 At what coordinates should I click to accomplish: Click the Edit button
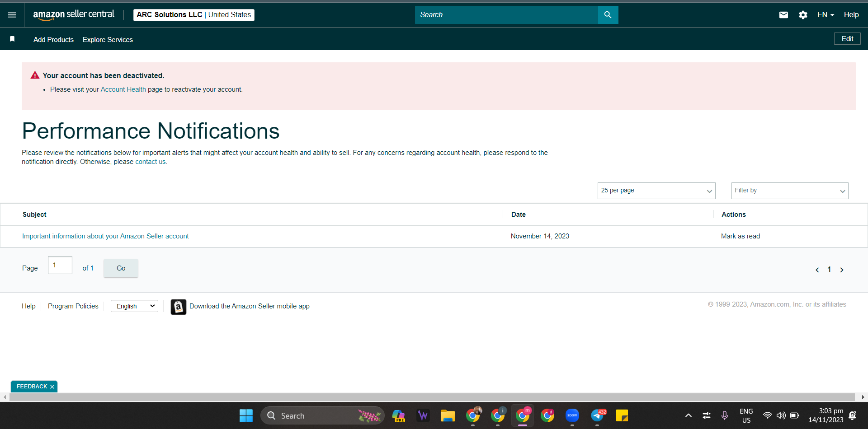point(847,39)
